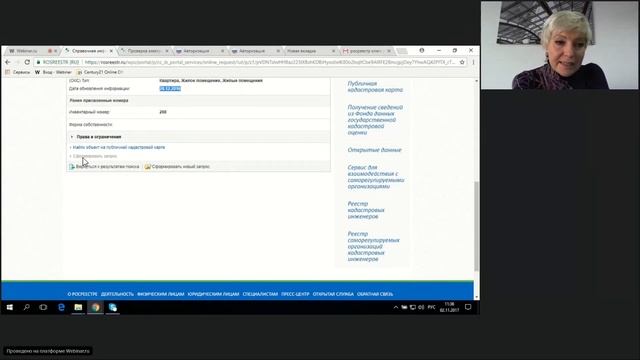Image resolution: width=640 pixels, height=360 pixels.
Task: Bookmark this page with the star icon
Action: point(462,62)
